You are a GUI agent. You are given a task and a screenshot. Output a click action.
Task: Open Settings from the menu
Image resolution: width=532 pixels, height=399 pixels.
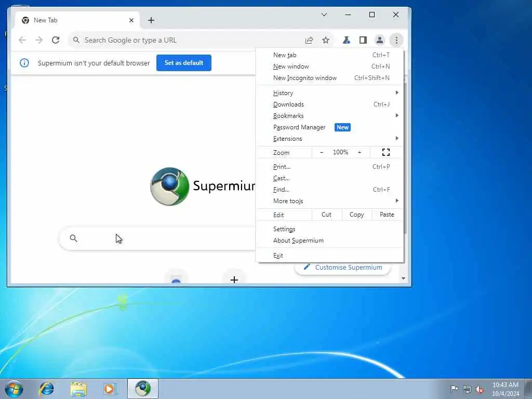click(x=330, y=229)
